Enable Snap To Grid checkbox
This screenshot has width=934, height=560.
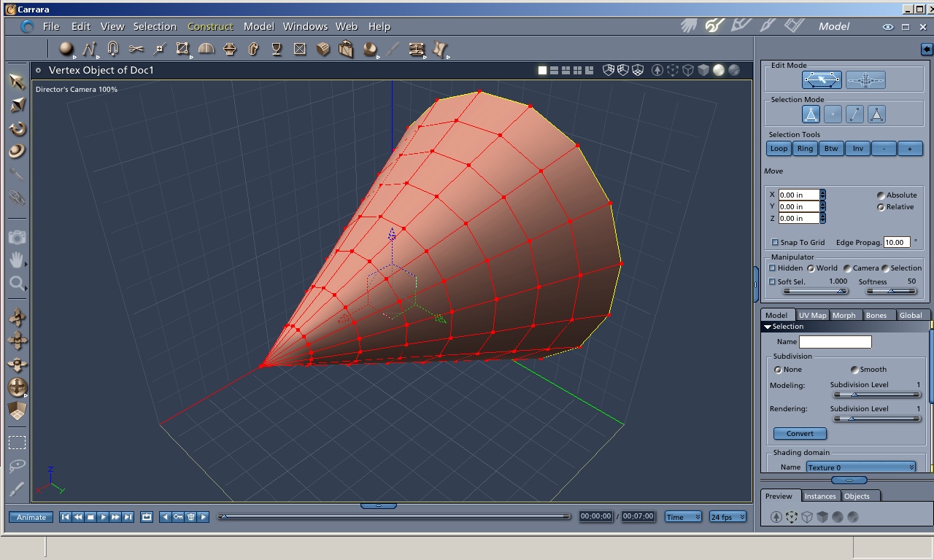775,242
